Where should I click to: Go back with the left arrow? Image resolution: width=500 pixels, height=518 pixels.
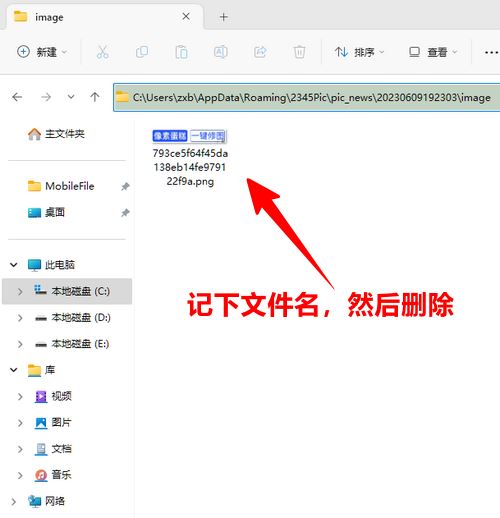pos(17,97)
